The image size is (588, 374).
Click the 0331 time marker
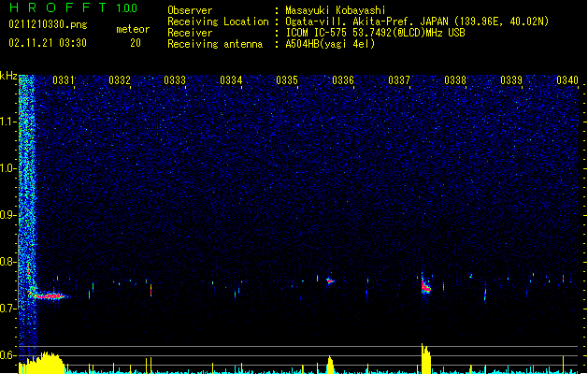(64, 80)
